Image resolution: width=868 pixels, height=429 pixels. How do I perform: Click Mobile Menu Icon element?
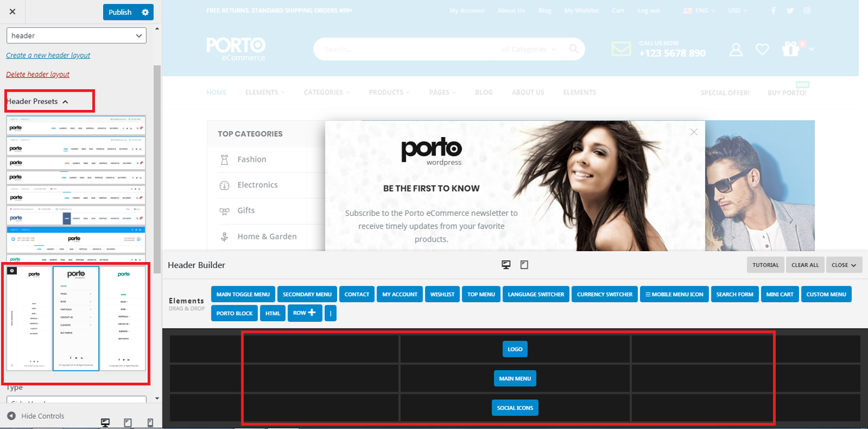pos(675,294)
